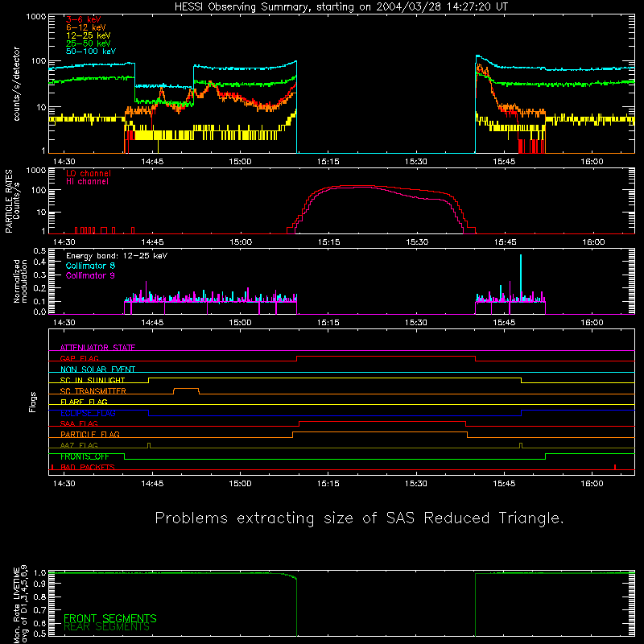Select the orange 6-12 keV legend label

tap(86, 27)
